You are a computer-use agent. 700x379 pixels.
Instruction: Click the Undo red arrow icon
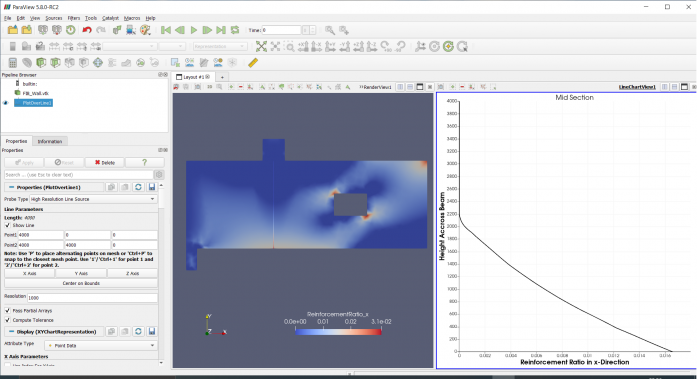[87, 30]
